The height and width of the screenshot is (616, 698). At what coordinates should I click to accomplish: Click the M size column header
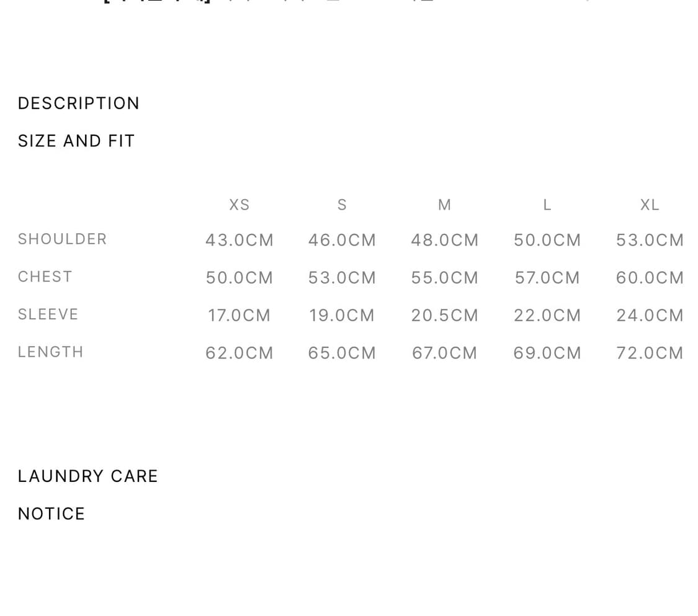click(x=444, y=205)
